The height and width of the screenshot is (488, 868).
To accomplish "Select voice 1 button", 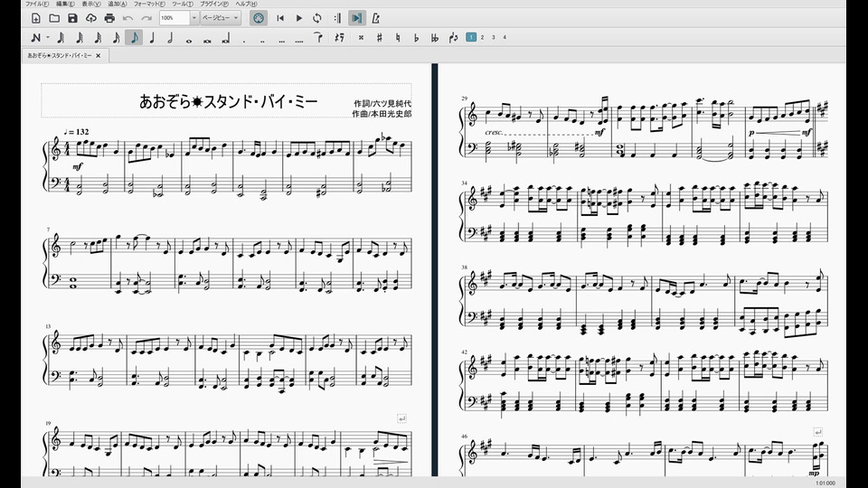I will (470, 37).
